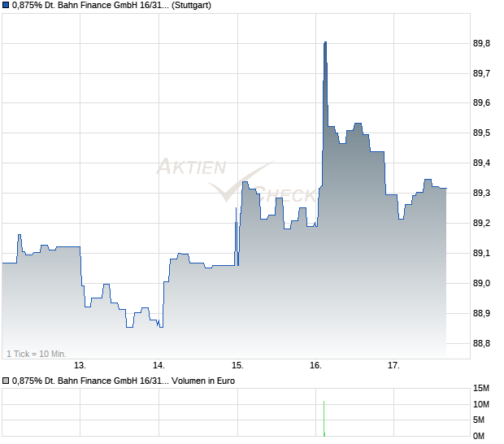This screenshot has width=504, height=444.
Task: Click the '15.' date axis label
Action: tap(238, 366)
